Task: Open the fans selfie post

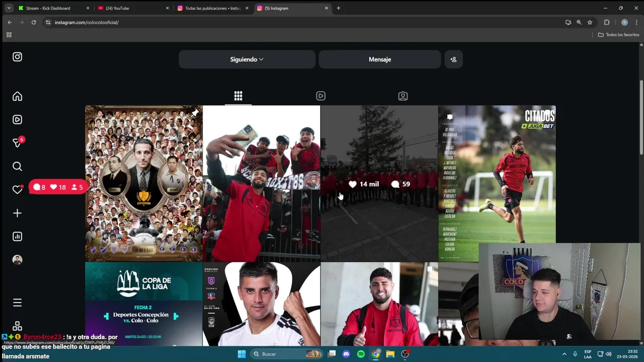Action: pyautogui.click(x=261, y=183)
